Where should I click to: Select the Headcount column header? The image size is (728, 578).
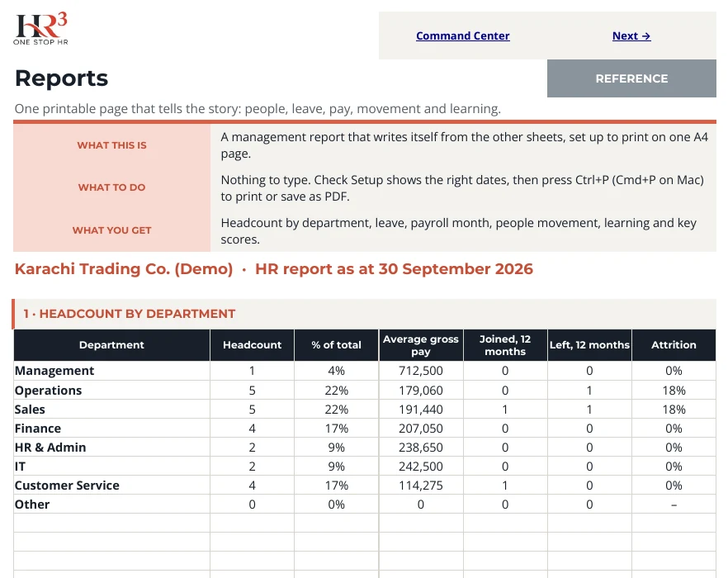[252, 345]
